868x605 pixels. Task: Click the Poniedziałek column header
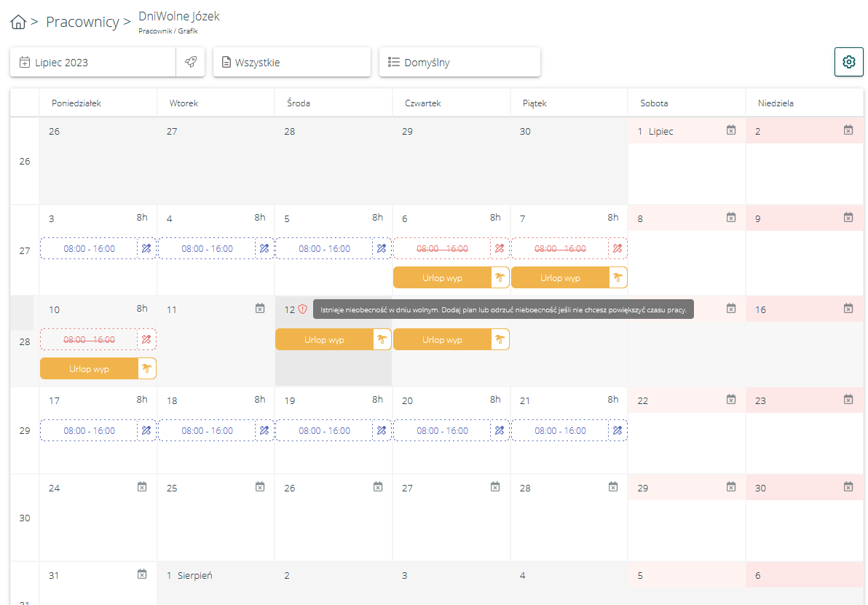(76, 103)
